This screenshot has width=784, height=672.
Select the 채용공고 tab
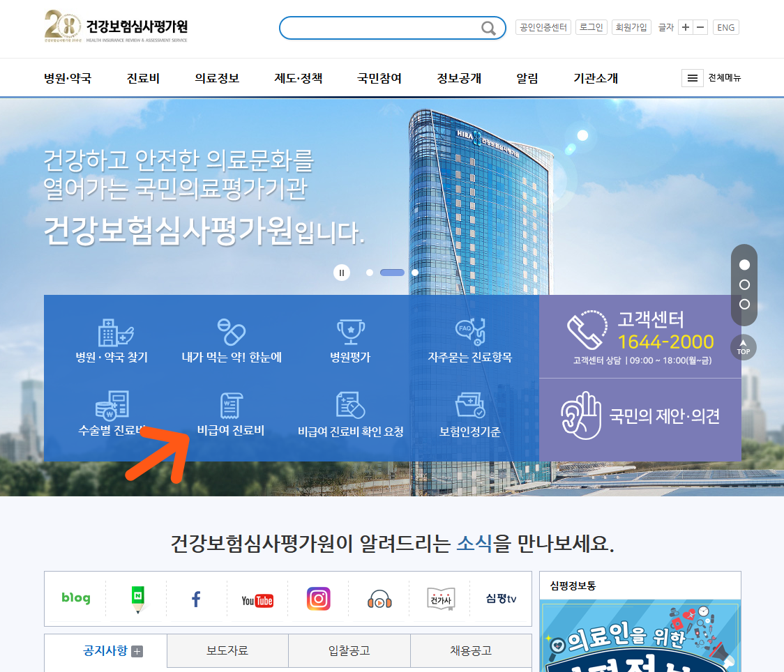471,651
